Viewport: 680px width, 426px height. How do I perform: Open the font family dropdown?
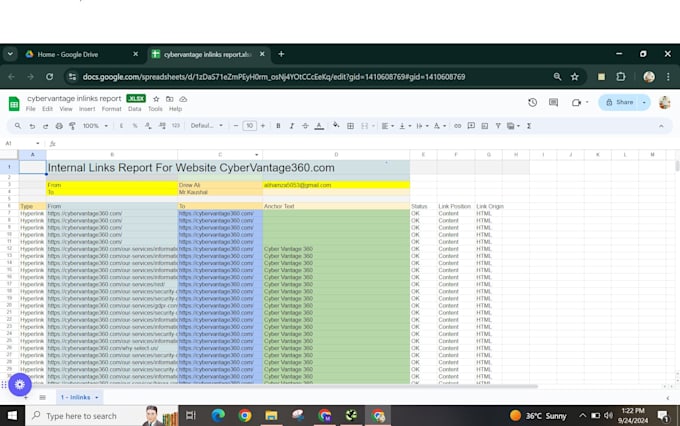point(207,126)
